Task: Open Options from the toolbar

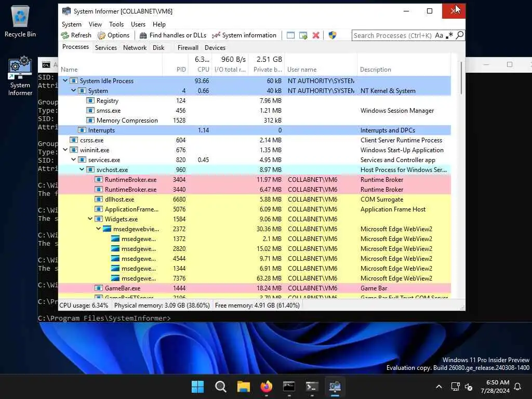Action: click(x=113, y=35)
